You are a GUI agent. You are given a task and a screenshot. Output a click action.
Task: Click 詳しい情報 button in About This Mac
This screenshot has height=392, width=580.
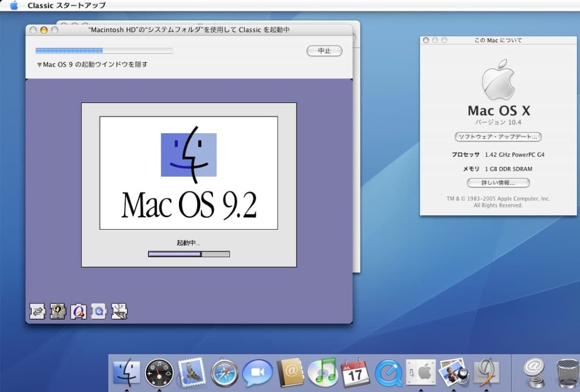click(x=498, y=183)
